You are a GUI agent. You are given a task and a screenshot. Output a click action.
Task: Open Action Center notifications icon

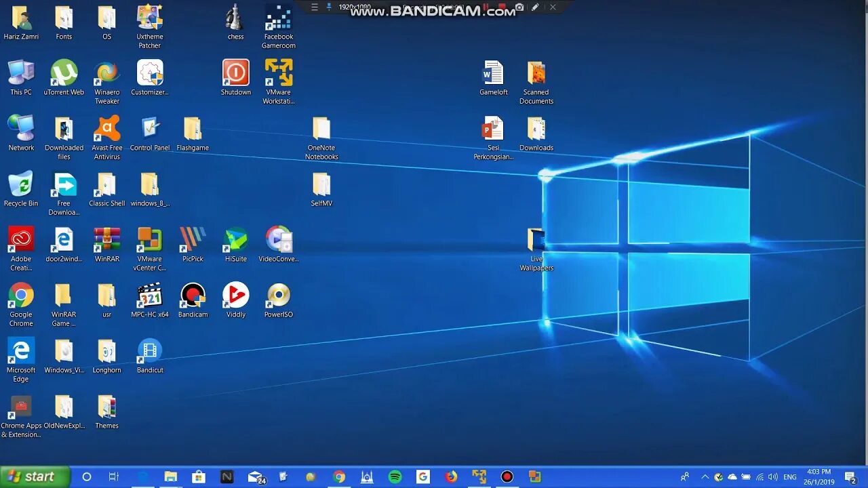(850, 477)
